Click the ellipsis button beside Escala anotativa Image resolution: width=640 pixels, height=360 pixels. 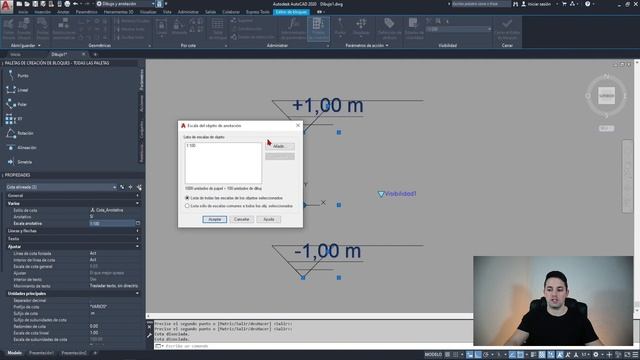coord(138,223)
